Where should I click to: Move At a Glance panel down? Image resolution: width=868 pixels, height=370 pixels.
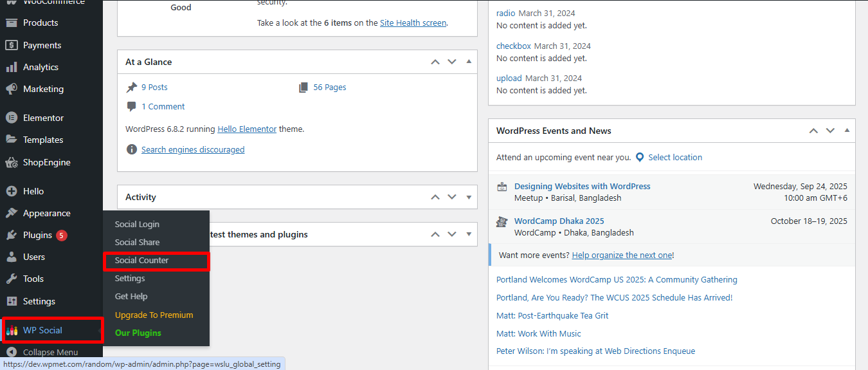[452, 62]
